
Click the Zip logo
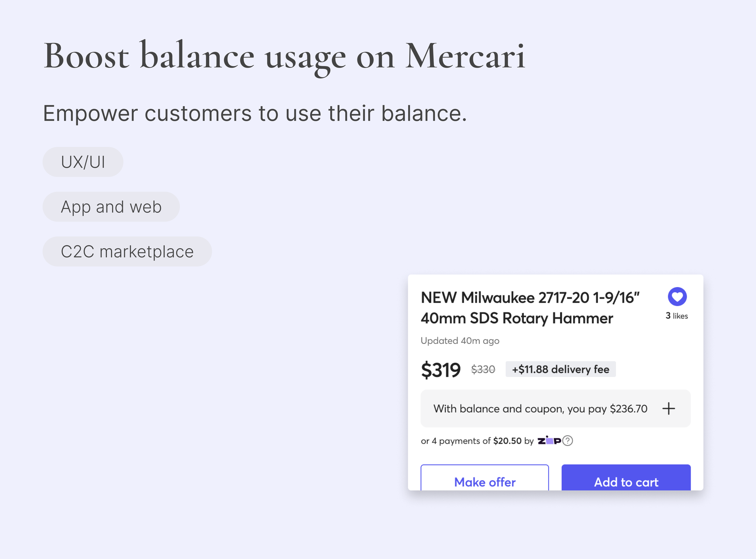[549, 440]
